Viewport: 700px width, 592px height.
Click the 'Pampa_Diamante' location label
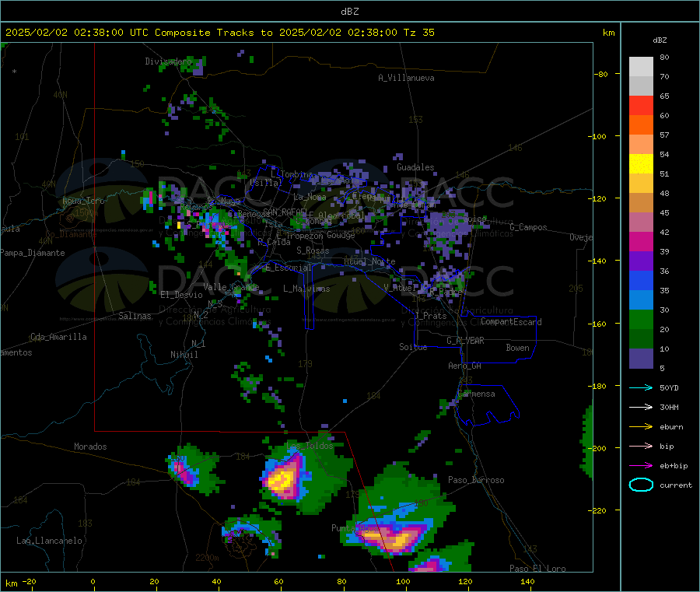point(33,253)
